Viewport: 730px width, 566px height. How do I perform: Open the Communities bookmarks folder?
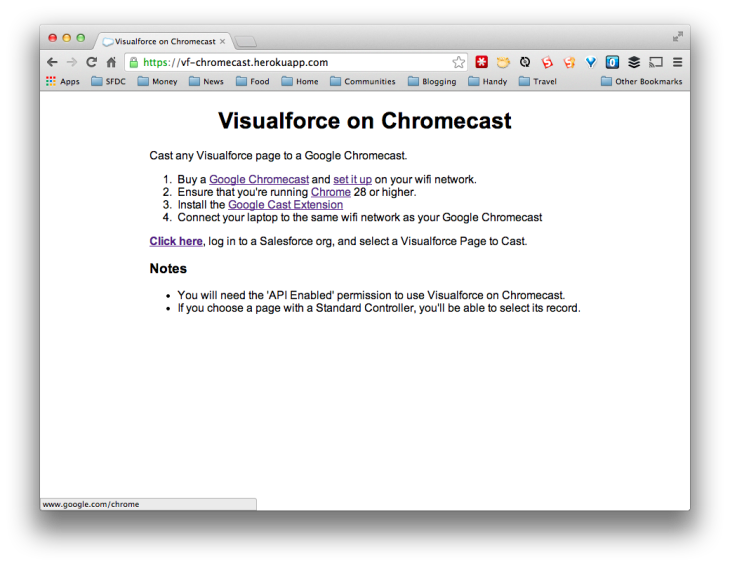click(363, 81)
